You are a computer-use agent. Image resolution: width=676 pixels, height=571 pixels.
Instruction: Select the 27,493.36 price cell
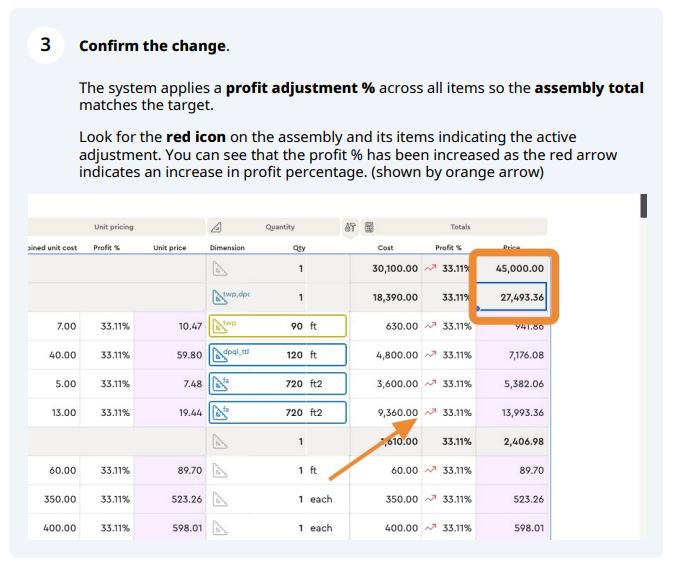512,297
